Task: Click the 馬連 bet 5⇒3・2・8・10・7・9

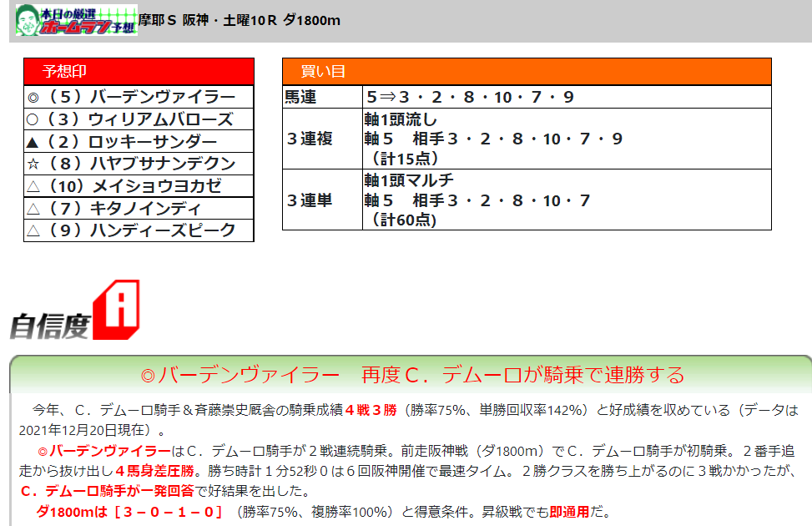Action: 470,97
